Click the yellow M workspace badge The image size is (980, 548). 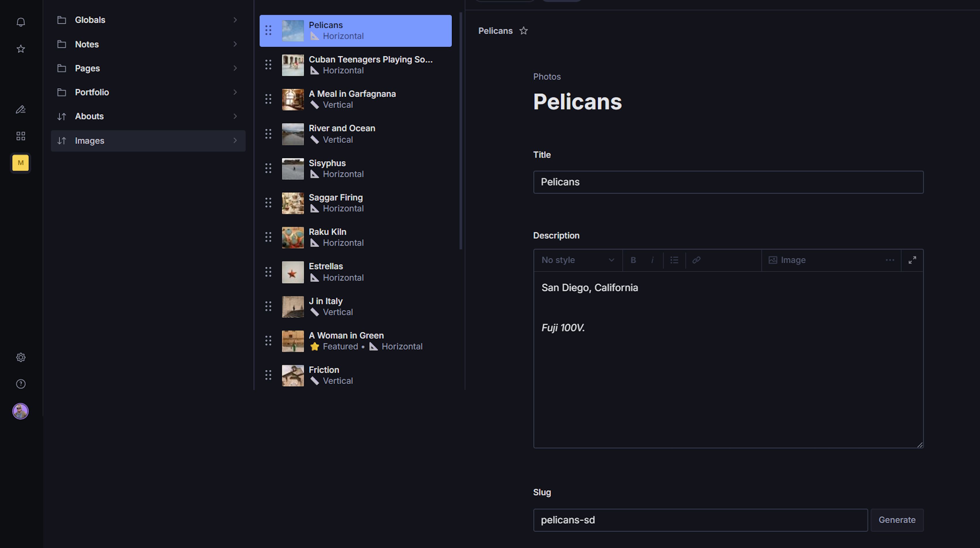coord(20,163)
